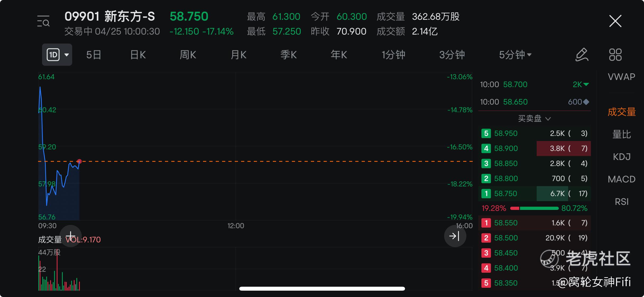Open the 5分钟 interval dropdown
This screenshot has width=644, height=297.
pos(515,55)
